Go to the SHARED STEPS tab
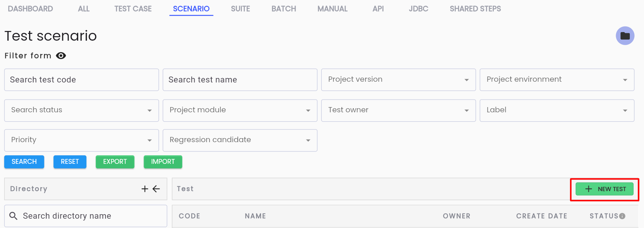 click(475, 9)
